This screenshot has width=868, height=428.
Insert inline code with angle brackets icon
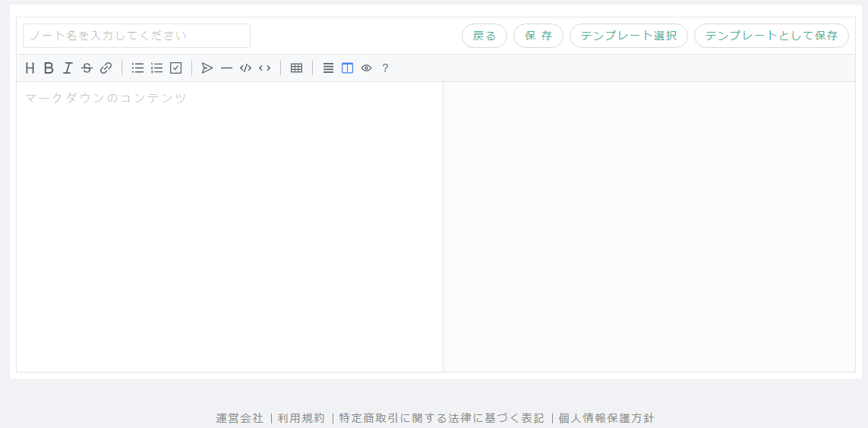pyautogui.click(x=264, y=68)
